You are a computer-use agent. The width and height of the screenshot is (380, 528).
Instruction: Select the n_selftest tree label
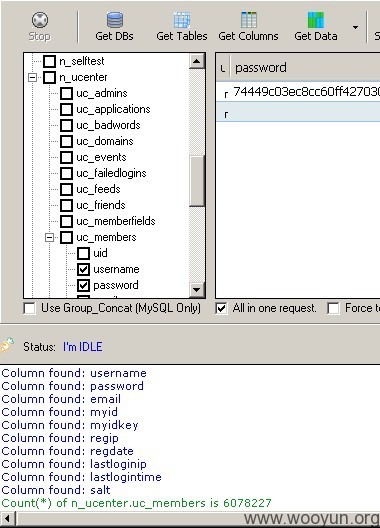click(82, 61)
